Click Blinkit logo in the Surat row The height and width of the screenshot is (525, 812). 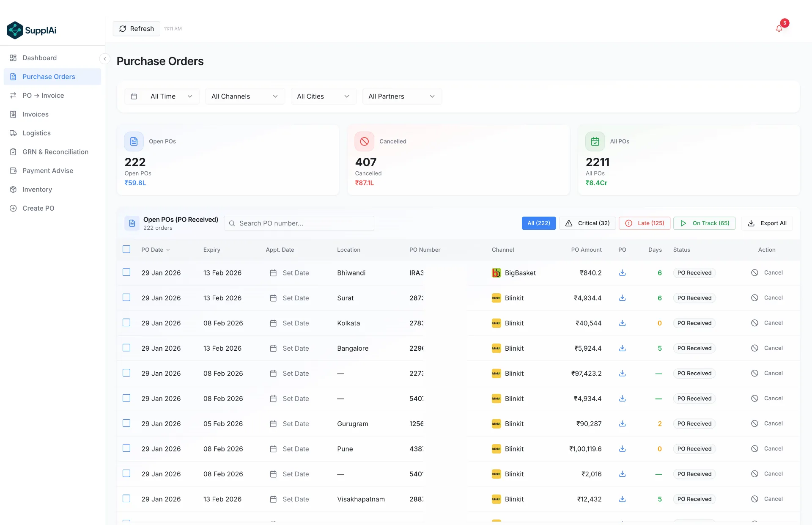click(x=497, y=298)
